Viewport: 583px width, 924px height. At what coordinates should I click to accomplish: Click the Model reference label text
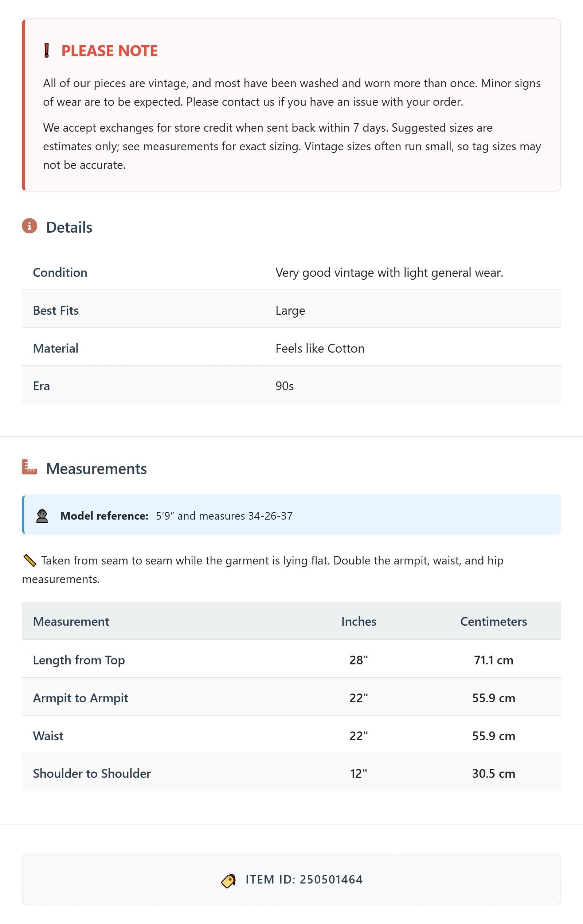104,516
